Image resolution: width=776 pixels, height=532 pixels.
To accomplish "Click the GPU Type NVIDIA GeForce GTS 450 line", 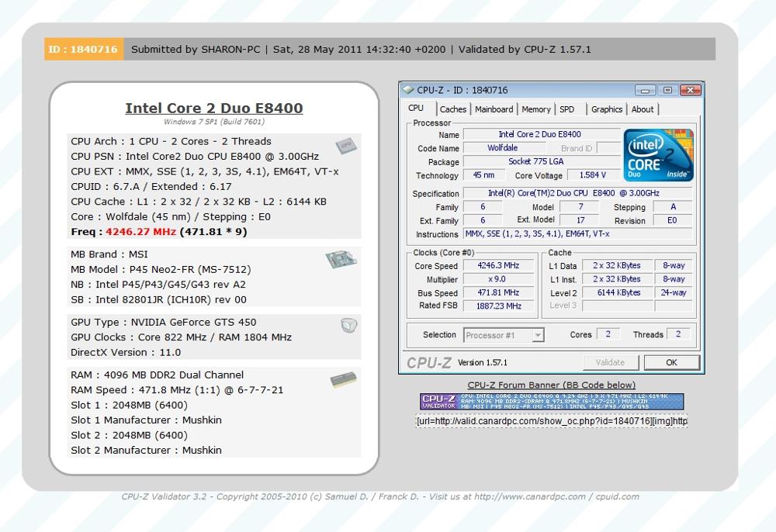I will point(163,323).
